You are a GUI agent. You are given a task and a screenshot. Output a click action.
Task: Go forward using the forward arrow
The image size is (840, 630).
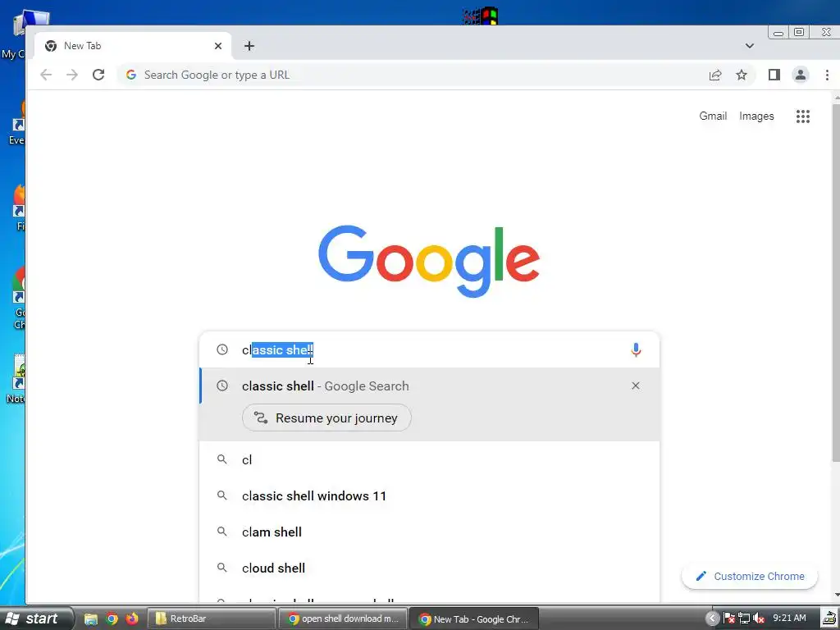tap(72, 75)
